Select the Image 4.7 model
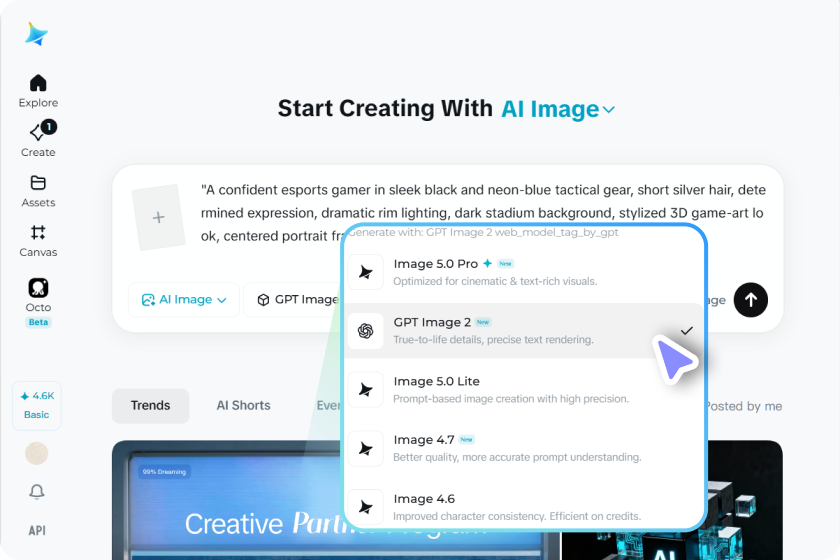This screenshot has width=840, height=560. (523, 448)
